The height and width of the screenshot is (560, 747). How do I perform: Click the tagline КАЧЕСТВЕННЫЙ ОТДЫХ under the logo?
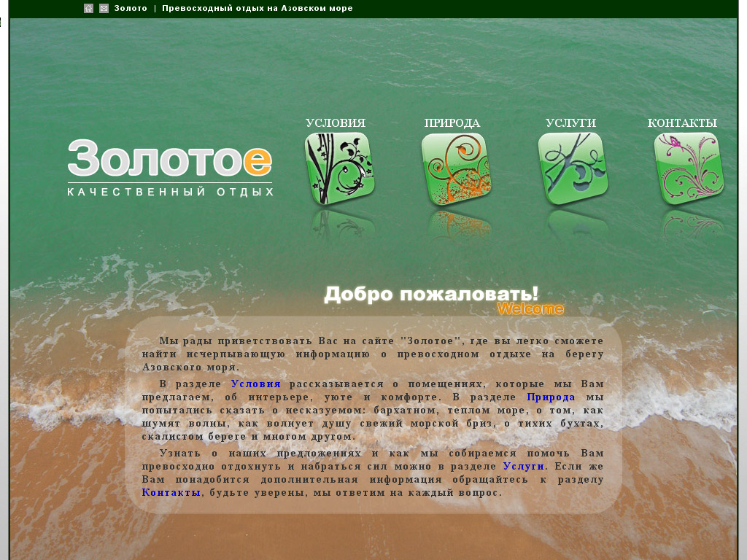tap(169, 190)
